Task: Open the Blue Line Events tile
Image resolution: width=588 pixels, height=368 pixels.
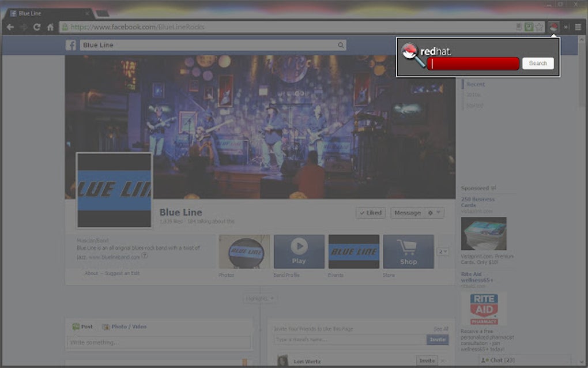Action: coord(353,251)
